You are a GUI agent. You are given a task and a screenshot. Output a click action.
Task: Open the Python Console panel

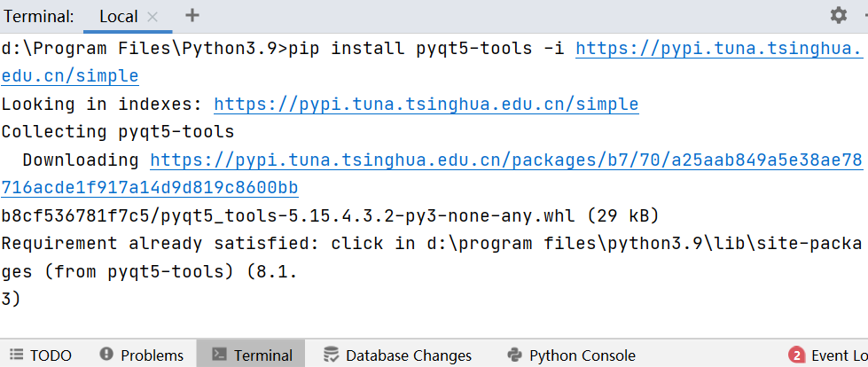pos(572,355)
